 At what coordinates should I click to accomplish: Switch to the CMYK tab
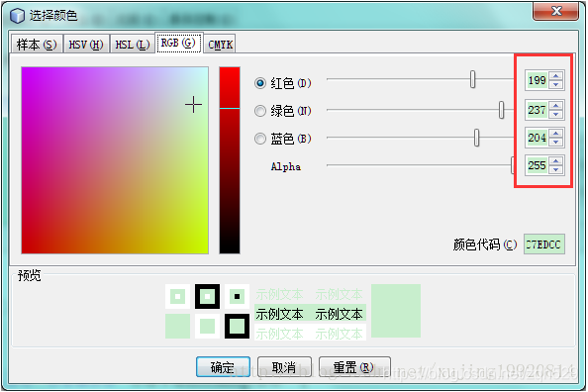pyautogui.click(x=220, y=45)
